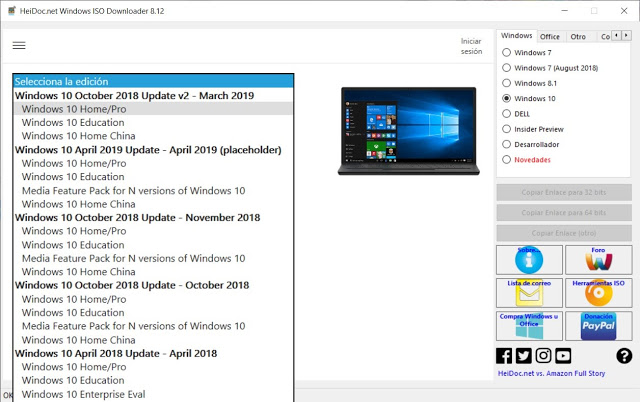The width and height of the screenshot is (640, 402).
Task: Select Windows 7 (August 2018) option
Action: tap(507, 68)
